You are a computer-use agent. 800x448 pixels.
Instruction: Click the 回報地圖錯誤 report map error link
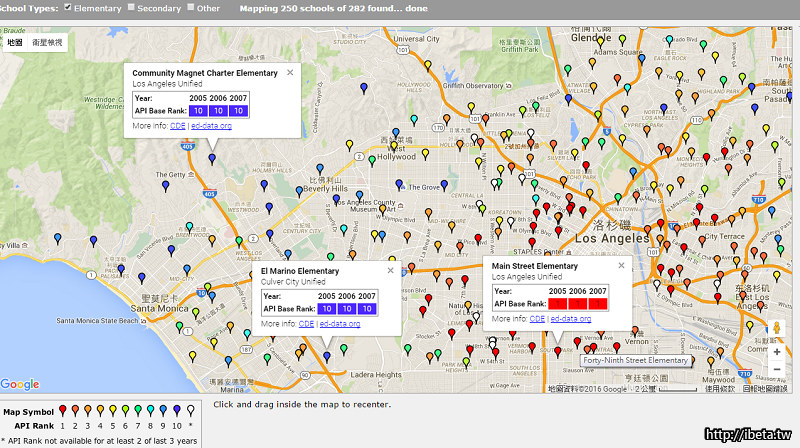click(768, 388)
